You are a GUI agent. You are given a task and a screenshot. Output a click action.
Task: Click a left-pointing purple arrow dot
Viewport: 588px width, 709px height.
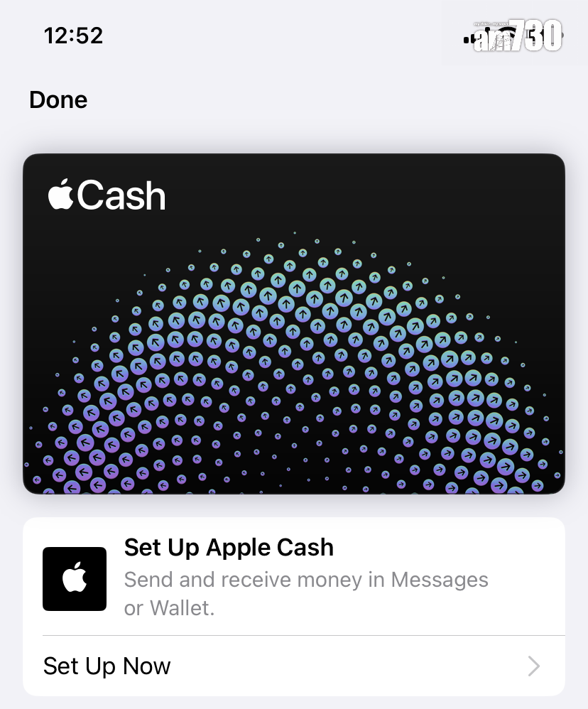[84, 472]
